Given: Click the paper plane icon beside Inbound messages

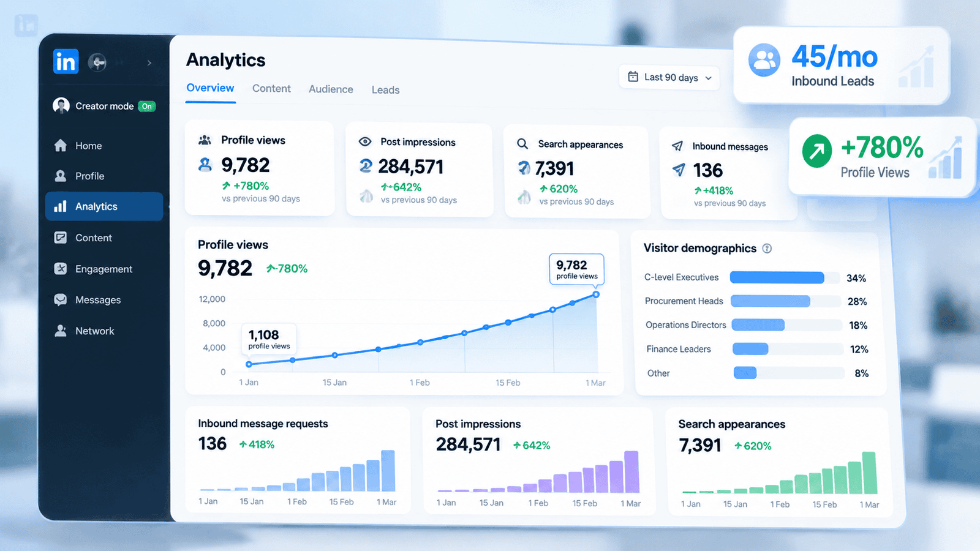Looking at the screenshot, I should tap(677, 146).
